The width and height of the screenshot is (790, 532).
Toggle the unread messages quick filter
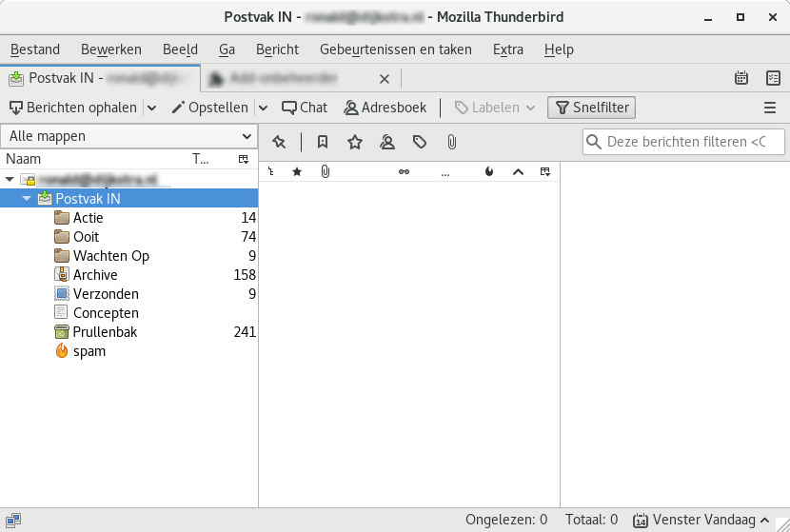323,142
